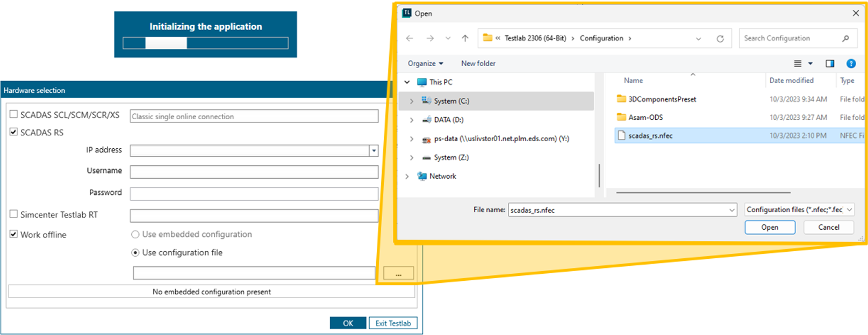
Task: Click New folder in toolbar
Action: pyautogui.click(x=478, y=63)
